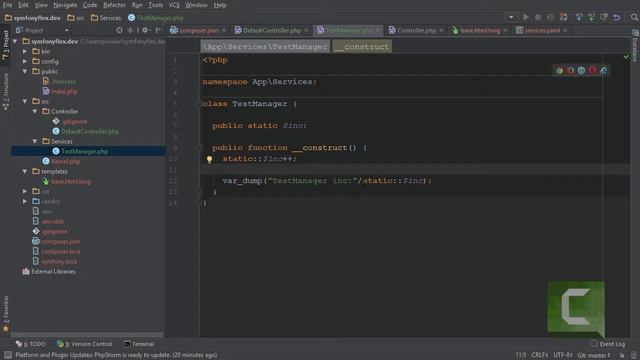
Task: Open the run configuration dropdown
Action: click(511, 18)
